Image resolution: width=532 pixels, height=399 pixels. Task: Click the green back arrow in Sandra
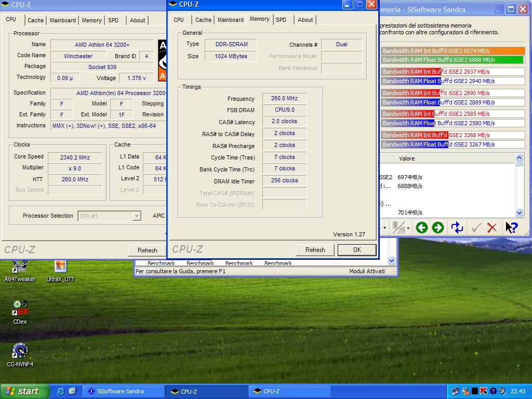[422, 228]
